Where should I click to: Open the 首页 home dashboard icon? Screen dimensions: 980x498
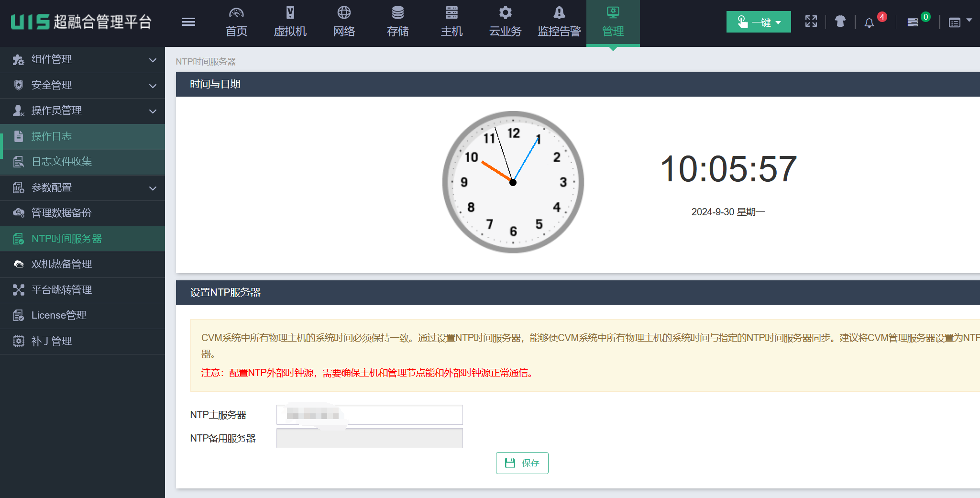236,13
